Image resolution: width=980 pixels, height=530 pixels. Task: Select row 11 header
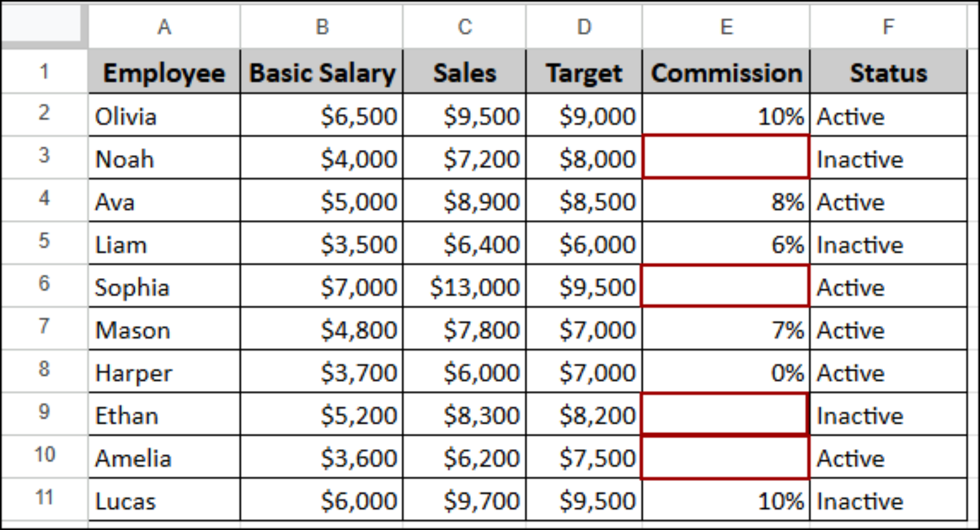click(43, 498)
